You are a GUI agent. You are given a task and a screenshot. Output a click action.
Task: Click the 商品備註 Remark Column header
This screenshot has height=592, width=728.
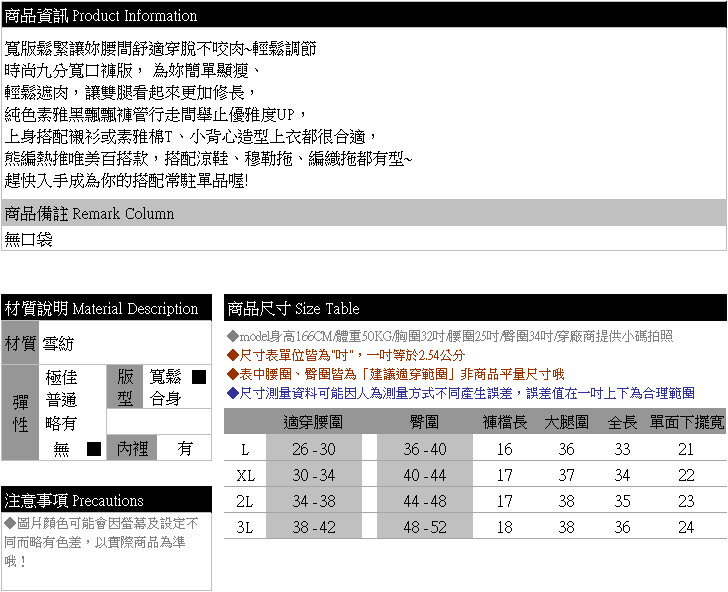coord(364,213)
